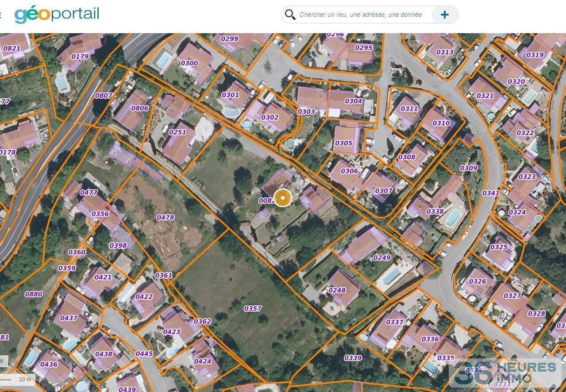Select parcel 0478 on the map
This screenshot has height=392, width=566.
point(165,217)
